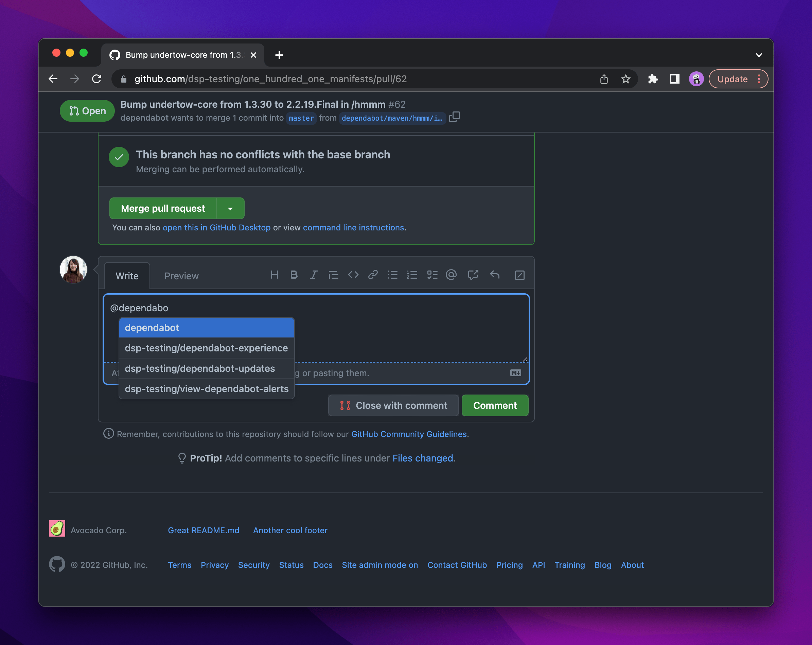Toggle slash commands icon in comment toolbar
Screen dimensions: 812x645
click(x=519, y=275)
